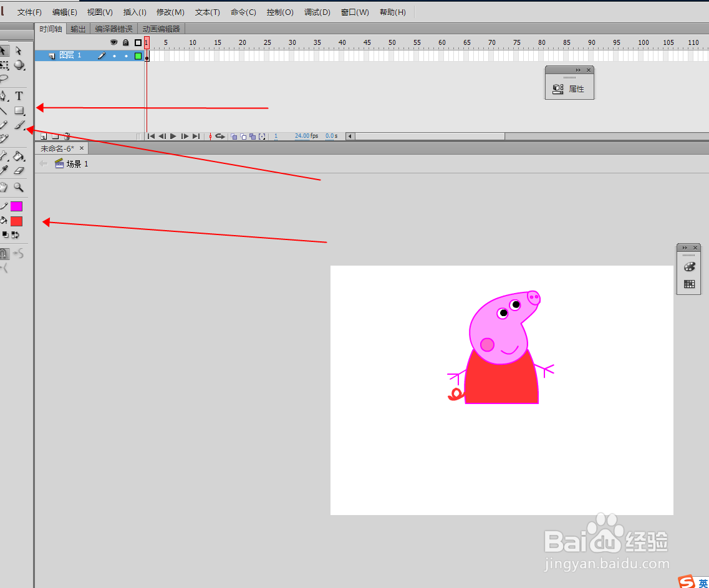Switch to the 输出 tab
709x588 pixels.
pos(78,29)
